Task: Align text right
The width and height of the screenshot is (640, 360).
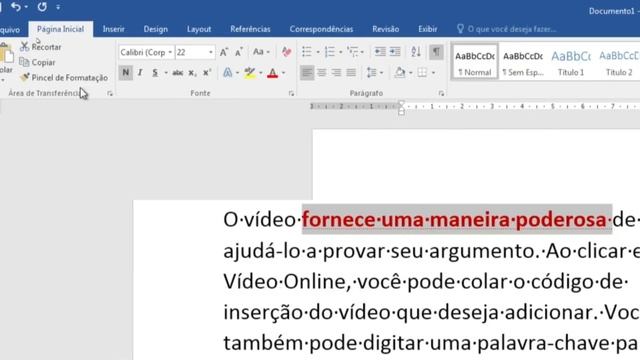Action: pos(336,73)
